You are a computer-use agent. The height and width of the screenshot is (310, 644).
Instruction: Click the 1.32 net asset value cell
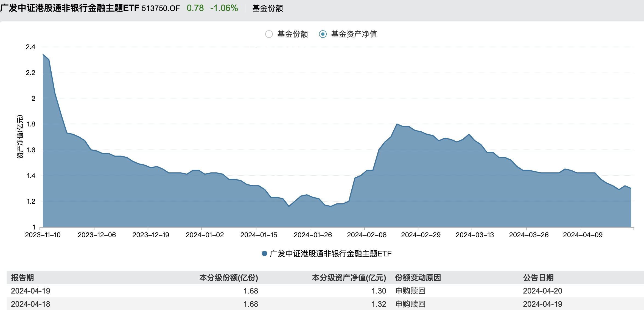point(379,304)
